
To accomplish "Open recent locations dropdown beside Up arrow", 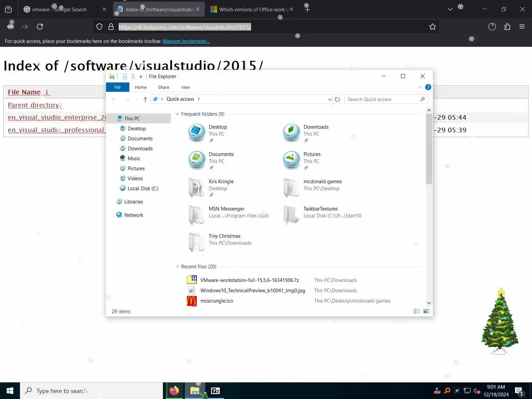I will pos(137,99).
